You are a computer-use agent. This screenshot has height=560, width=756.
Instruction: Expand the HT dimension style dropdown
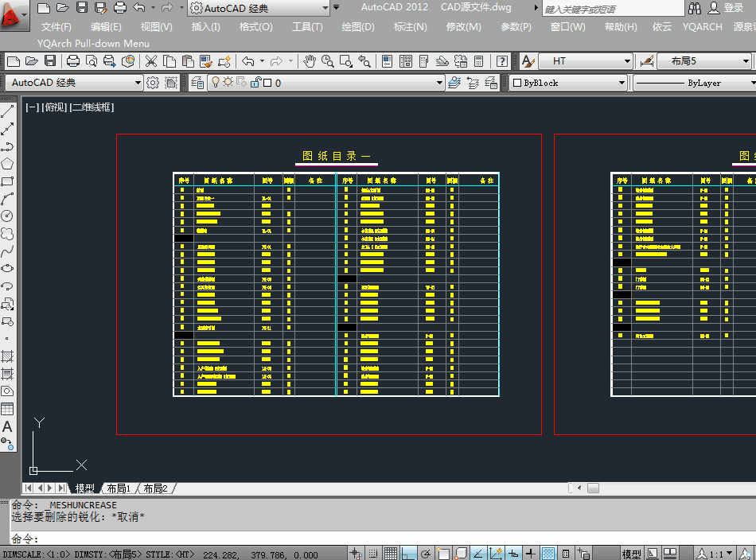629,60
